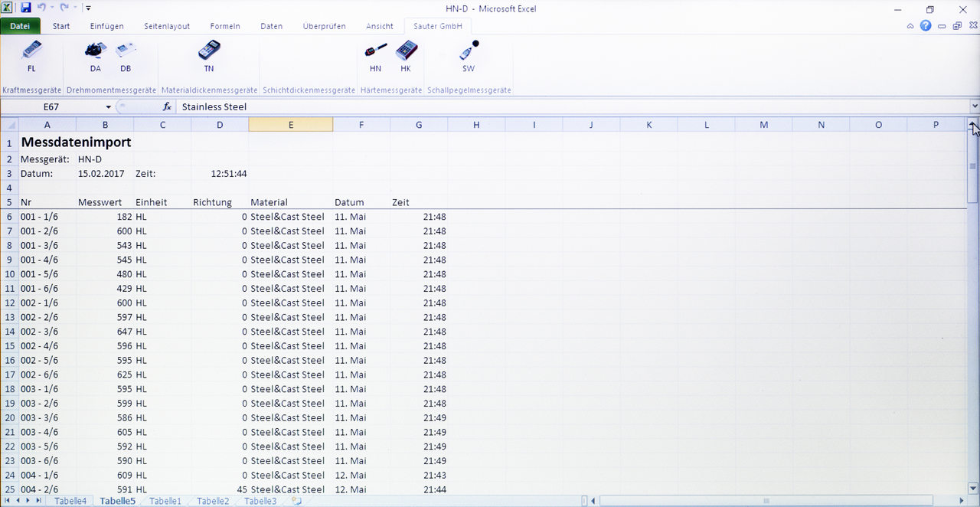Open the Tabelle1 sheet tab
This screenshot has width=980, height=507.
coord(165,501)
